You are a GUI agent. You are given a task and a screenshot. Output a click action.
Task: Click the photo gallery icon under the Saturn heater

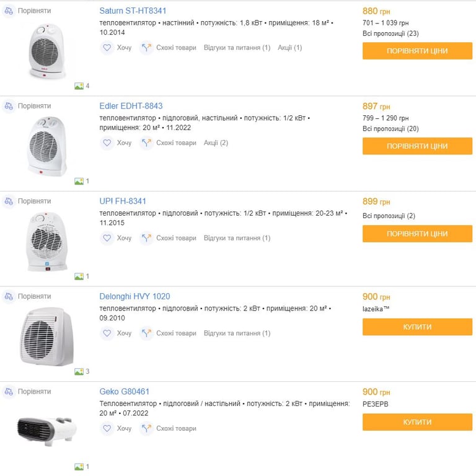(79, 86)
